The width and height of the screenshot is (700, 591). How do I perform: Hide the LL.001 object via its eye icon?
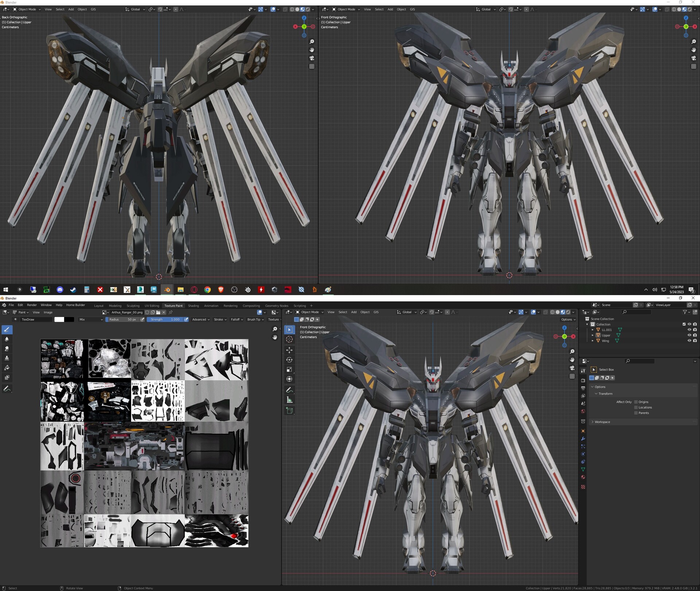point(689,329)
